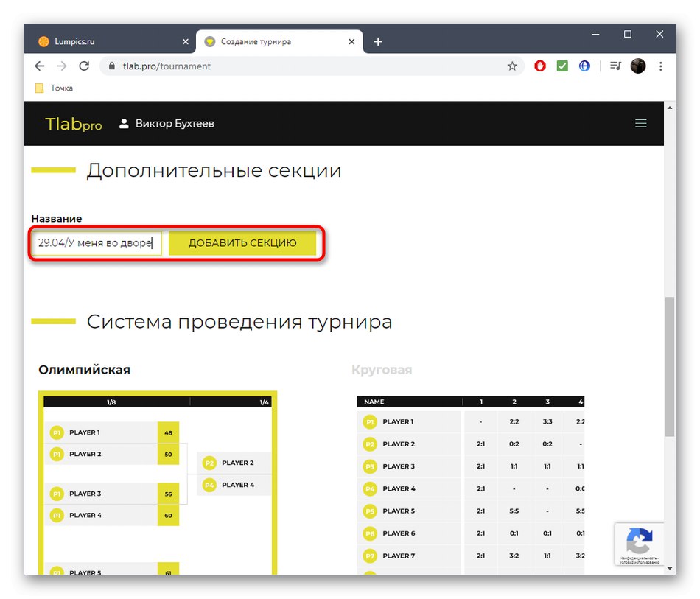Open Chrome's three-dot menu
Image resolution: width=700 pixels, height=599 pixels.
[x=660, y=66]
